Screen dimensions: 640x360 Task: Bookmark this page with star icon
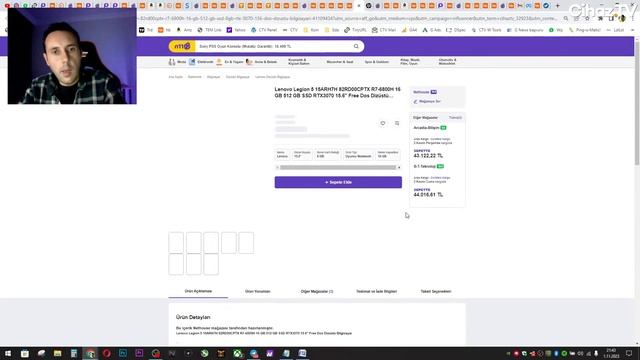pyautogui.click(x=587, y=18)
